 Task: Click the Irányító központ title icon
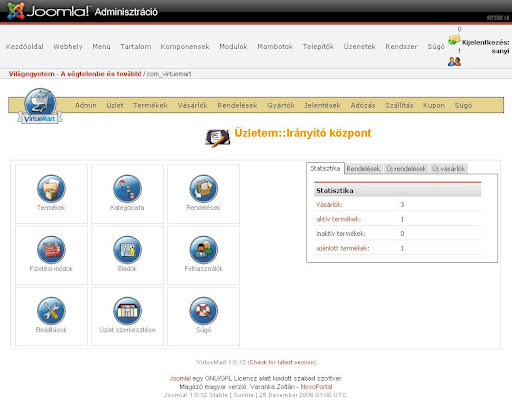(217, 138)
